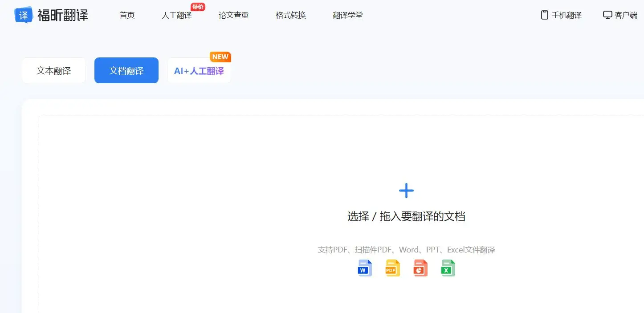Click 选择 / 拖入要翻译的文档 text

pos(406,216)
